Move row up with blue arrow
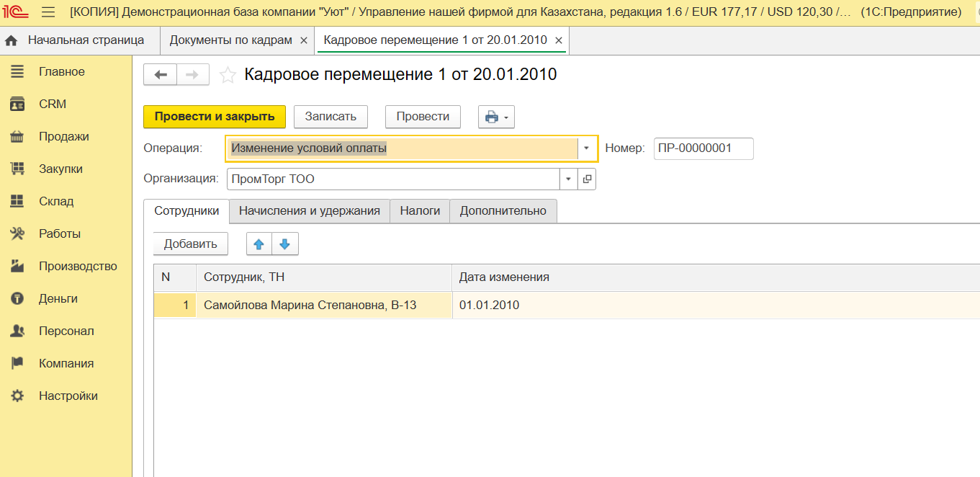The image size is (980, 477). pyautogui.click(x=259, y=244)
